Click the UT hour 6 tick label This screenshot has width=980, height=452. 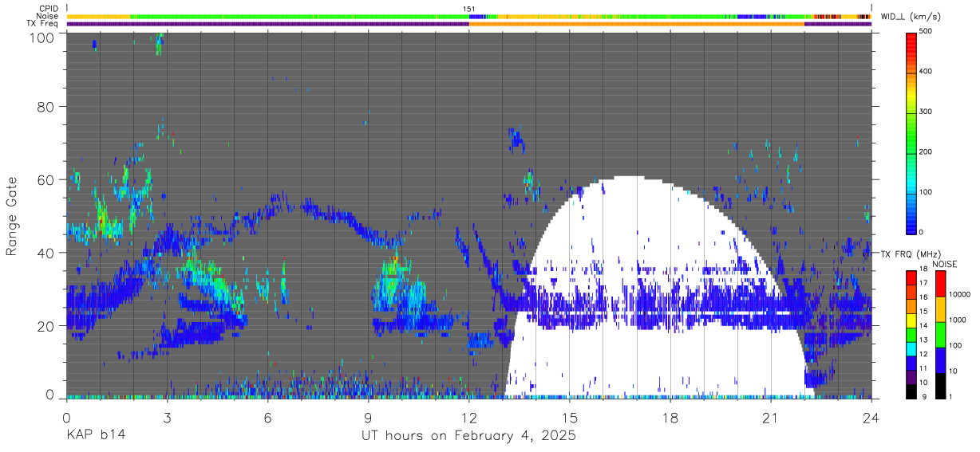268,417
